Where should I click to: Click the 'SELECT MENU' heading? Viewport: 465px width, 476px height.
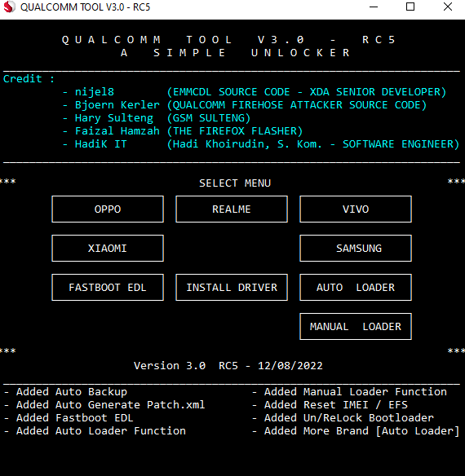tap(235, 183)
